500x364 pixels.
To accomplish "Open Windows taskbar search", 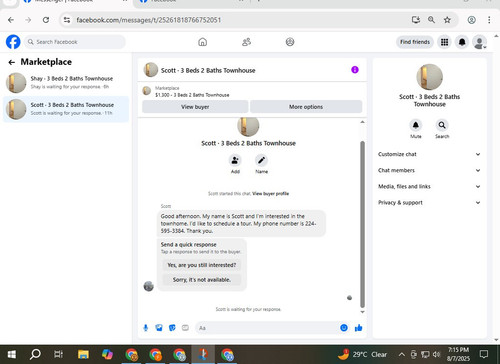I will coord(35,354).
